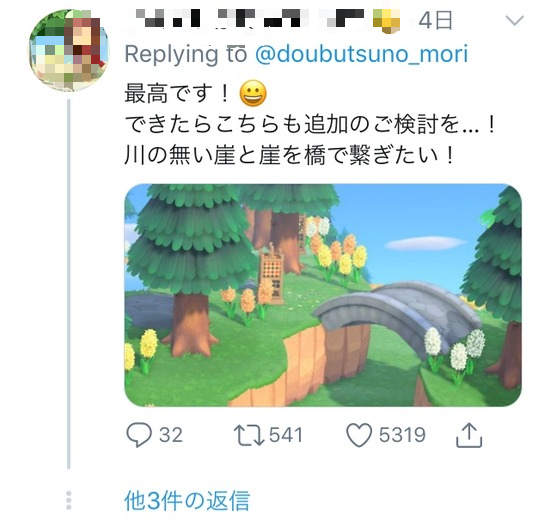
Task: Click the three-dot thread continuation indicator
Action: (x=69, y=501)
